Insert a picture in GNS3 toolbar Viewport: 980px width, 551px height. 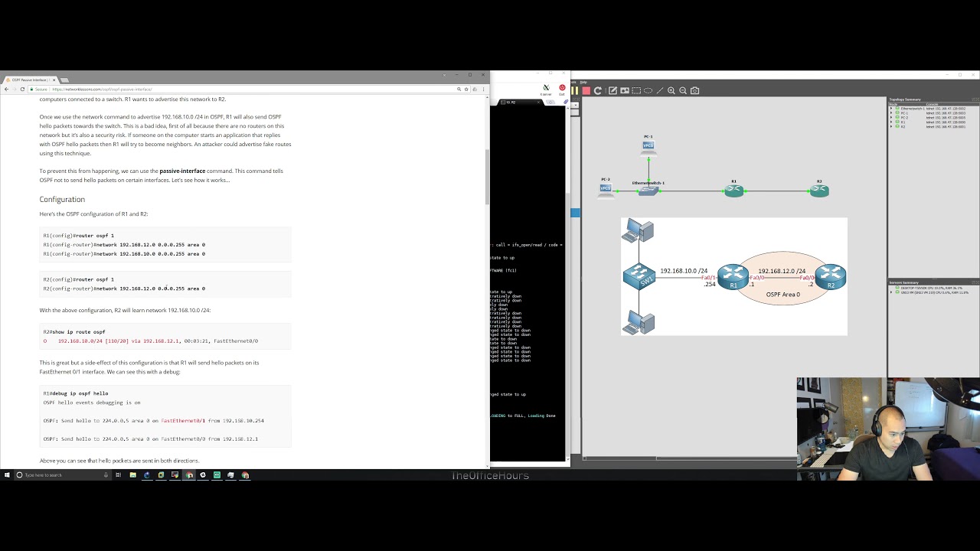coord(625,90)
